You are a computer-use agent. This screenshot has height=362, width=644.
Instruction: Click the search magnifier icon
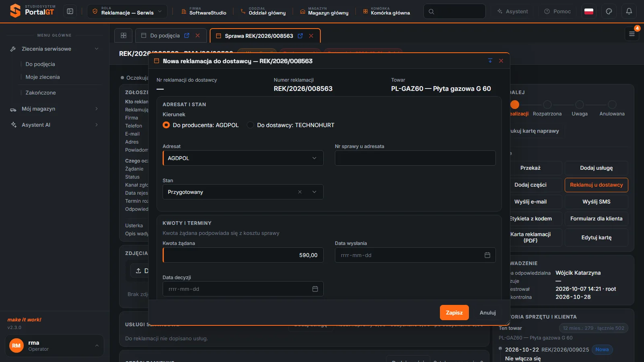point(431,12)
